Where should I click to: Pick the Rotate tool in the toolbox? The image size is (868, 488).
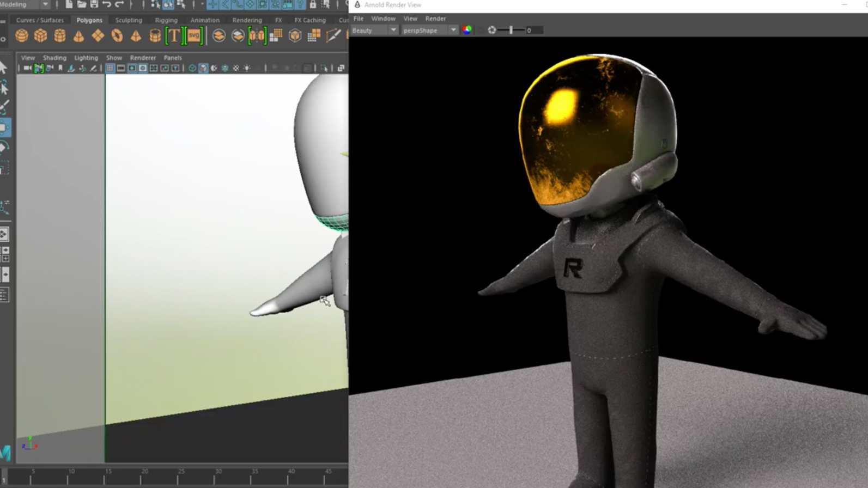4,148
